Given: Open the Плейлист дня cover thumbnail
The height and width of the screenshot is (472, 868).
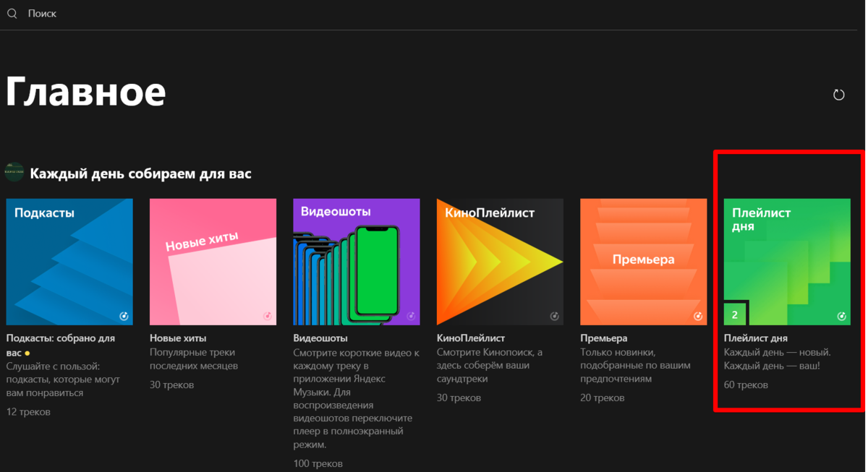Looking at the screenshot, I should coord(787,262).
